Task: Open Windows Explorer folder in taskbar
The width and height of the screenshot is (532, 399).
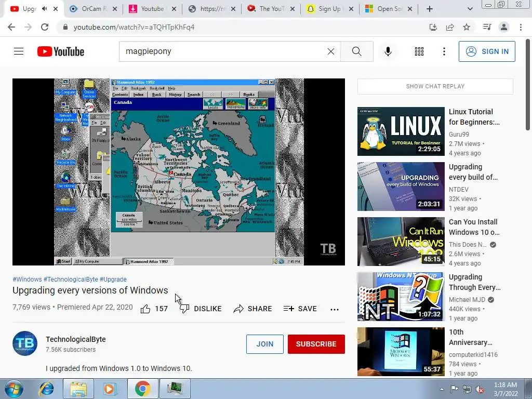Action: 78,389
